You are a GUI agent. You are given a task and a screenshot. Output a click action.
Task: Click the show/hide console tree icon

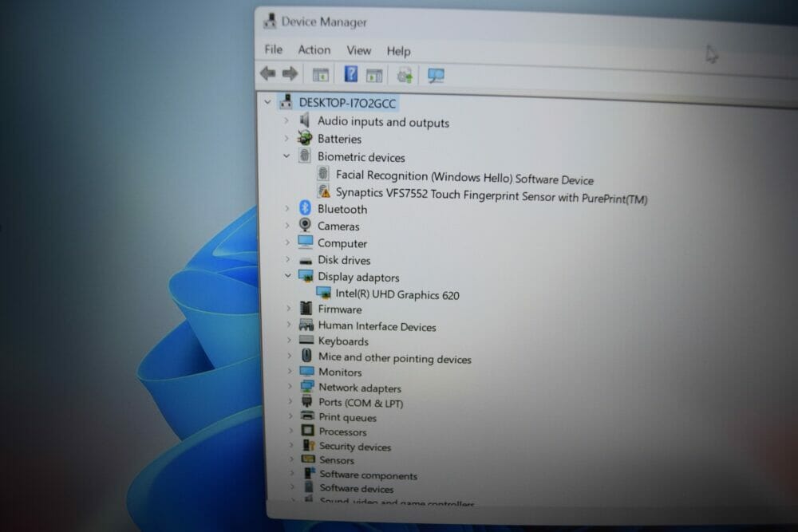pyautogui.click(x=321, y=75)
